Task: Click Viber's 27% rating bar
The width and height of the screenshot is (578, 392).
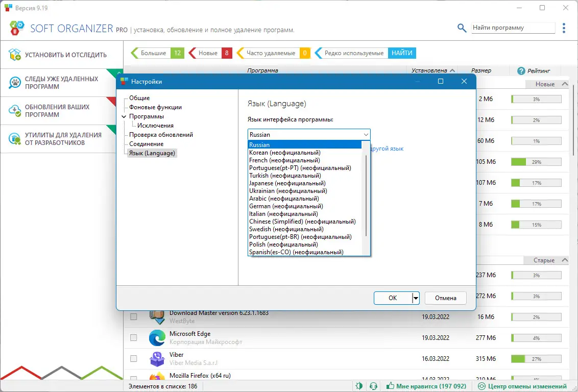Action: [x=536, y=359]
